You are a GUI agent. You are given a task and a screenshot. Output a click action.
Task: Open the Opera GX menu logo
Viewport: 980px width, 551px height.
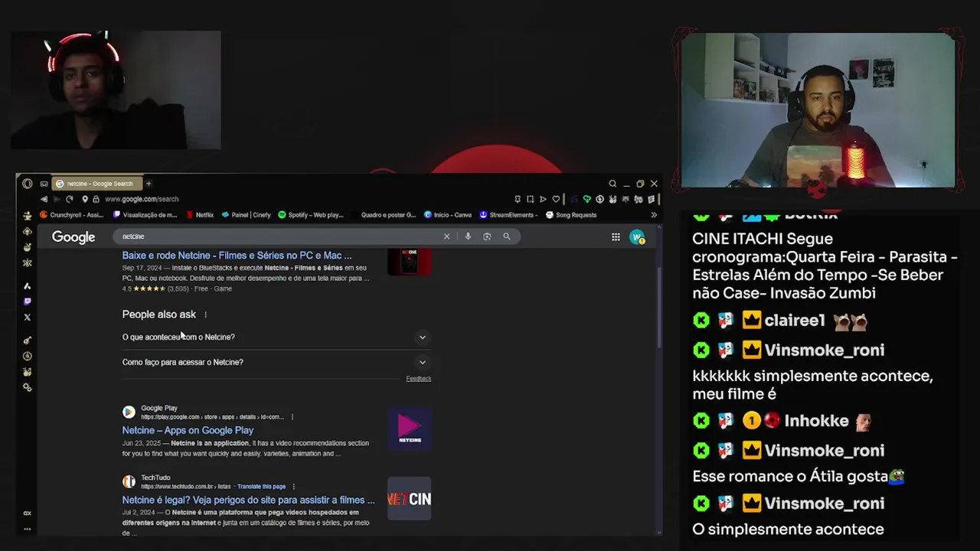(28, 184)
